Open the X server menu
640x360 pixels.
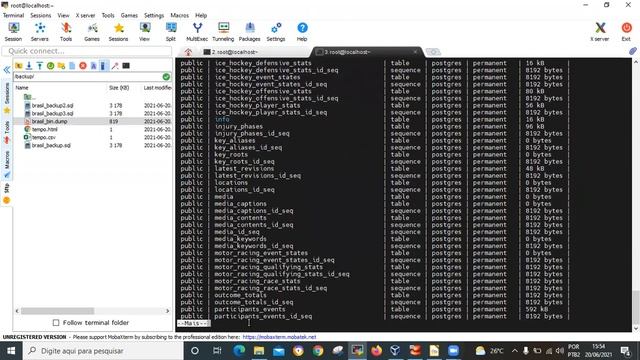coord(85,15)
